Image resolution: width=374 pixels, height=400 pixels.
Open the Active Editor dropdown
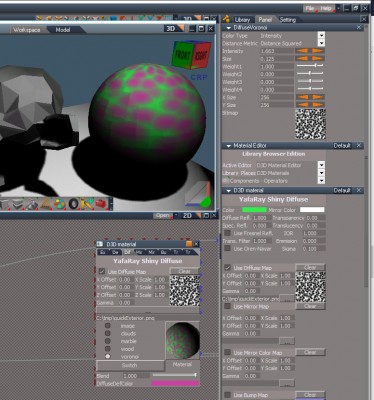321,165
